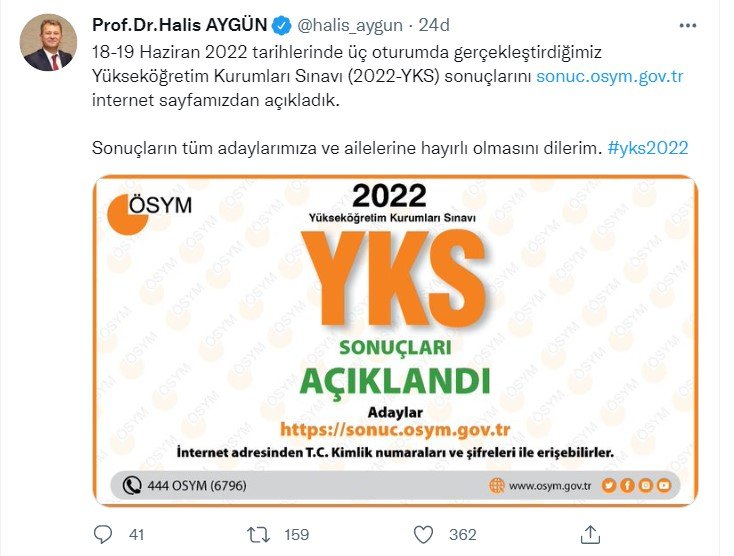Click the blue verified badge icon
This screenshot has height=556, width=734.
pyautogui.click(x=282, y=25)
